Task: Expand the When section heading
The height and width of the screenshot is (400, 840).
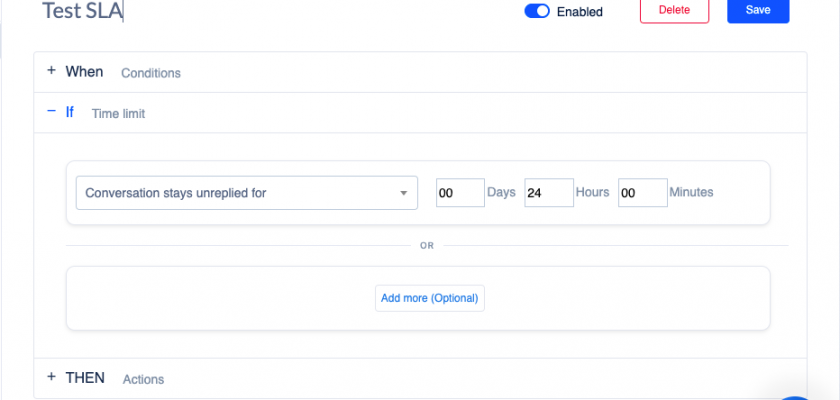Action: click(84, 72)
